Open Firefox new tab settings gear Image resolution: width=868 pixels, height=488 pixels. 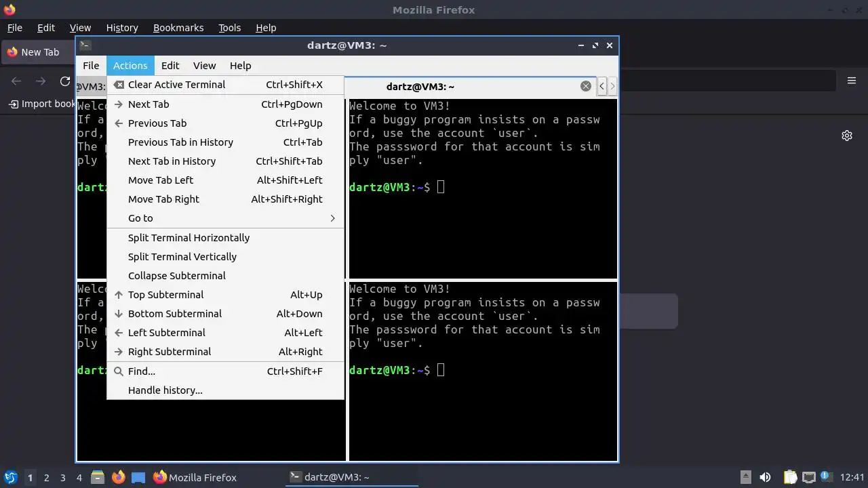click(847, 136)
